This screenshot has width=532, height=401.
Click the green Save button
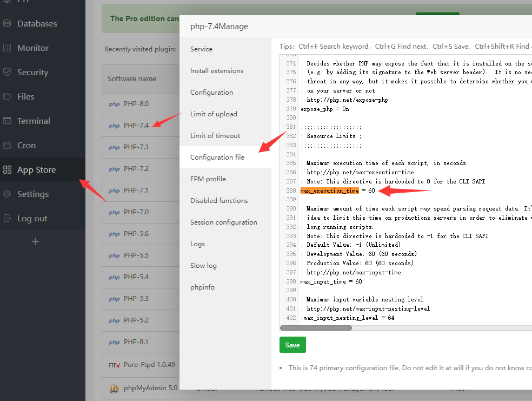(292, 345)
